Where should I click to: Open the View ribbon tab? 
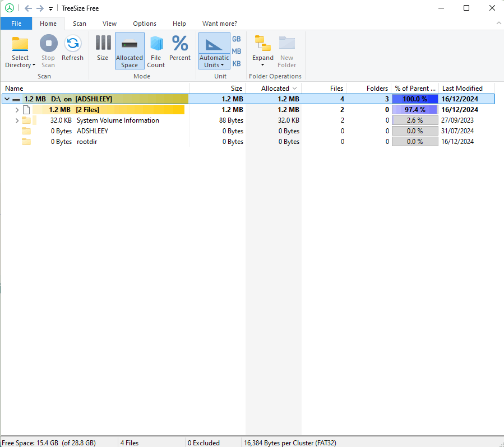coord(110,24)
